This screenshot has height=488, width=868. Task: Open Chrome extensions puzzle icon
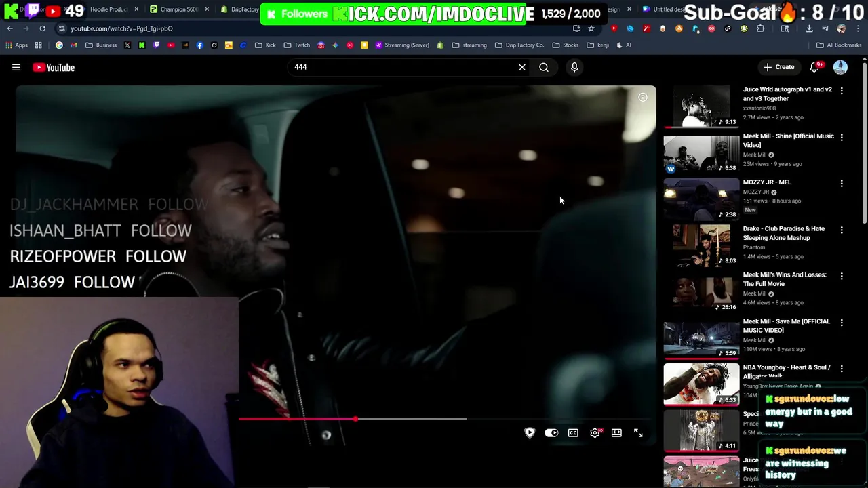pos(760,28)
